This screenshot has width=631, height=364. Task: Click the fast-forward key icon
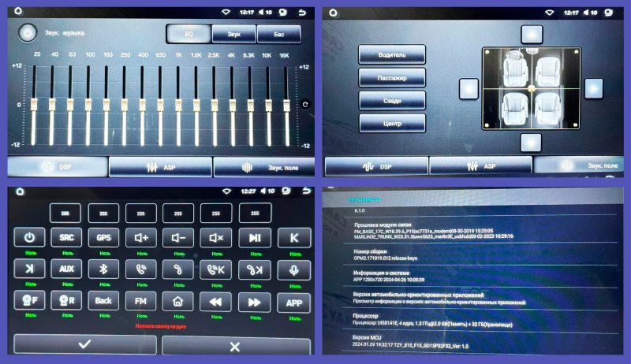(x=255, y=301)
